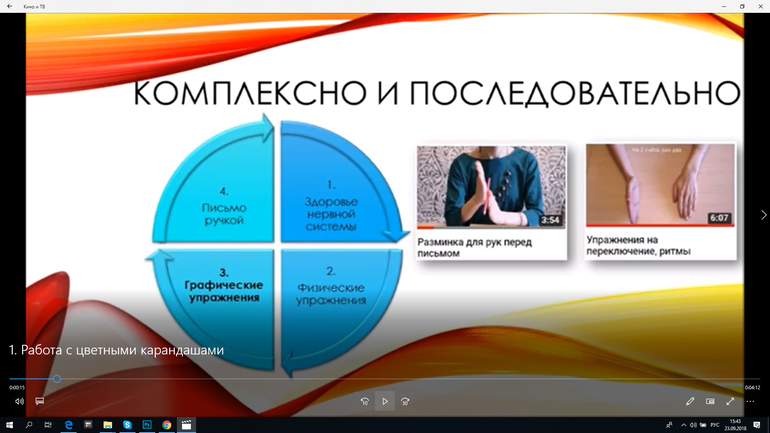Skip back 10 seconds
770x433 pixels.
click(x=366, y=401)
